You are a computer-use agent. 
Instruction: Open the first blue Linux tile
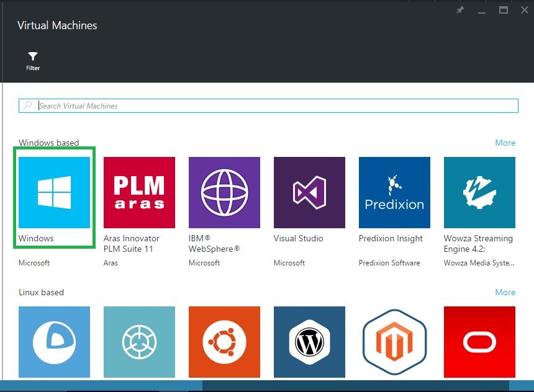tap(54, 342)
